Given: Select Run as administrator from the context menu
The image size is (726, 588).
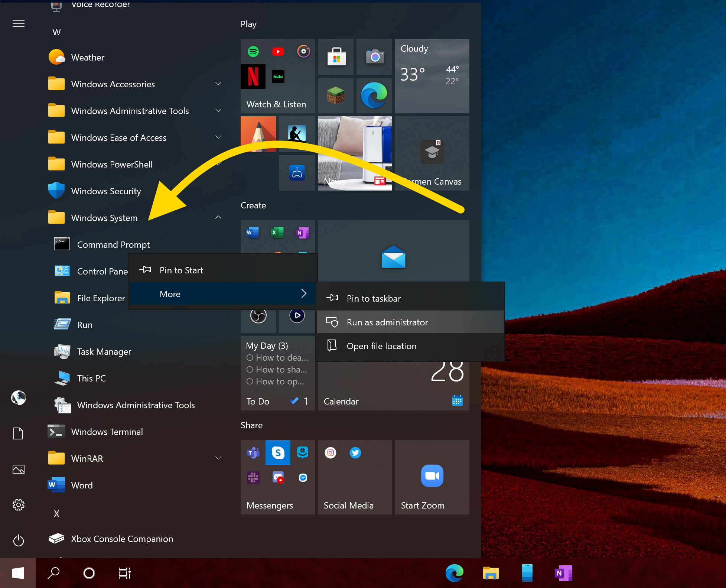Looking at the screenshot, I should click(x=387, y=322).
